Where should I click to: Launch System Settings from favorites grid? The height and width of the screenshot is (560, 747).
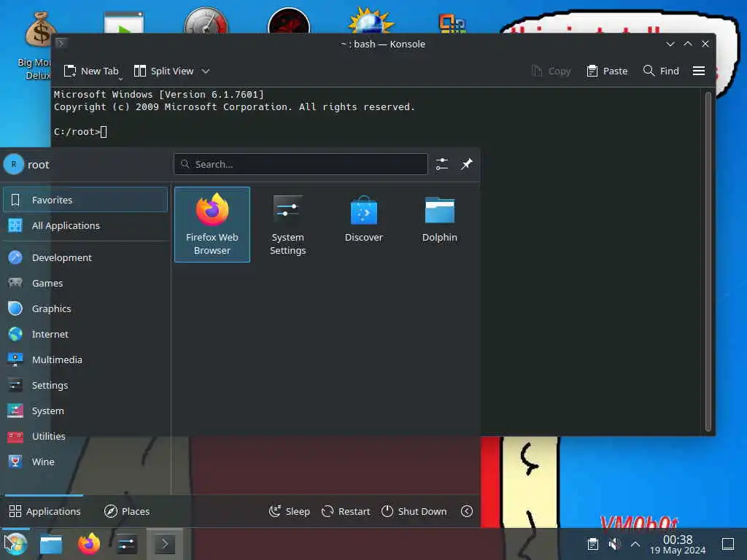287,225
